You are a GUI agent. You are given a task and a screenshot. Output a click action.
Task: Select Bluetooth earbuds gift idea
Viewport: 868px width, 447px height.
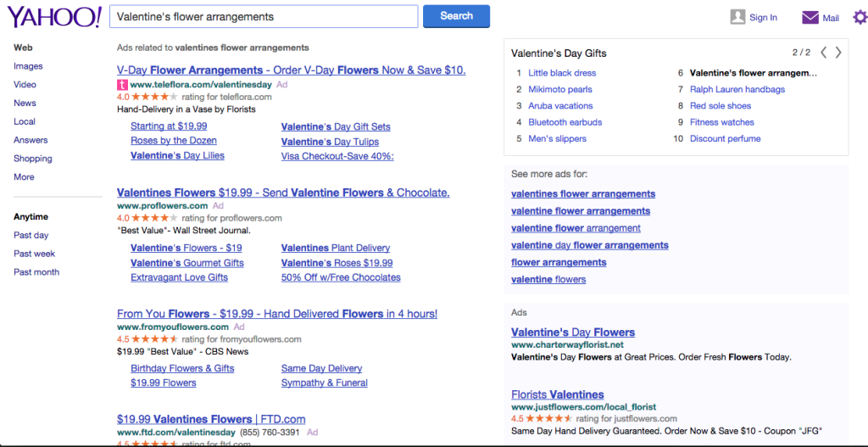565,122
